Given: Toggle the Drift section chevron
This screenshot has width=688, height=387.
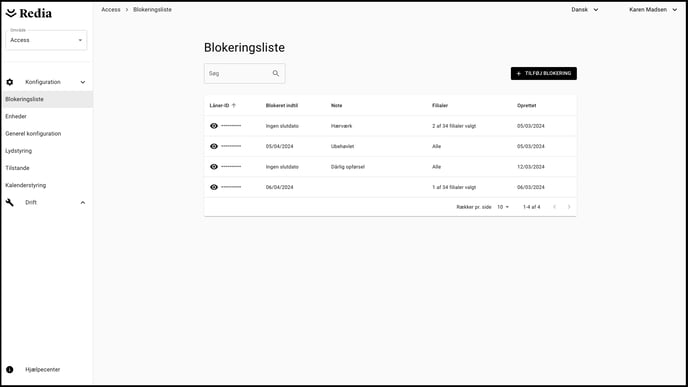Looking at the screenshot, I should point(82,203).
